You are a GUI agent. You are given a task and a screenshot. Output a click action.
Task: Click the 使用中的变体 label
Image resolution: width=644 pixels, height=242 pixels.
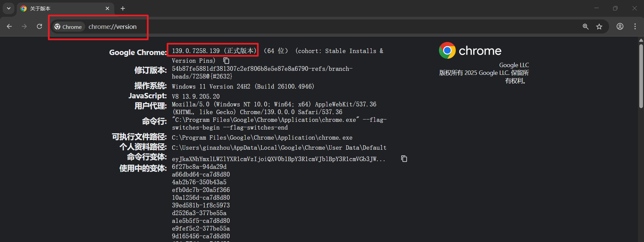143,168
